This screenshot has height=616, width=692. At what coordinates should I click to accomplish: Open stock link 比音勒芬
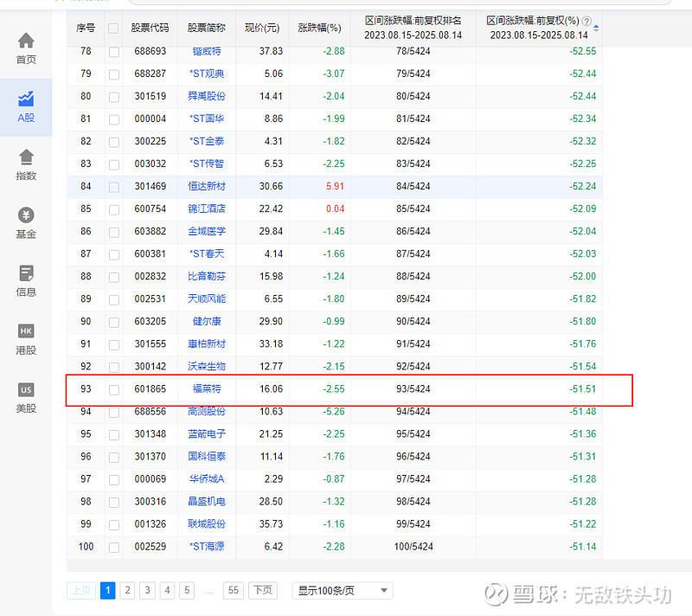207,276
